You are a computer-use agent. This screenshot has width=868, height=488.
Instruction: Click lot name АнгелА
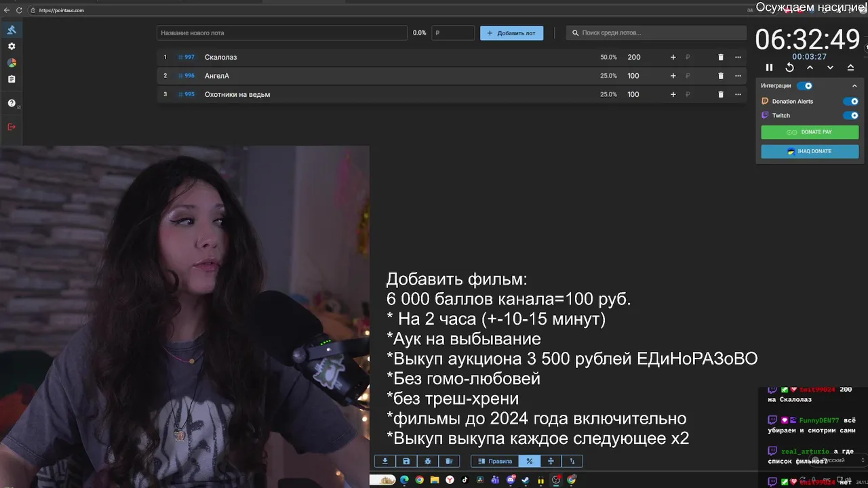(217, 76)
